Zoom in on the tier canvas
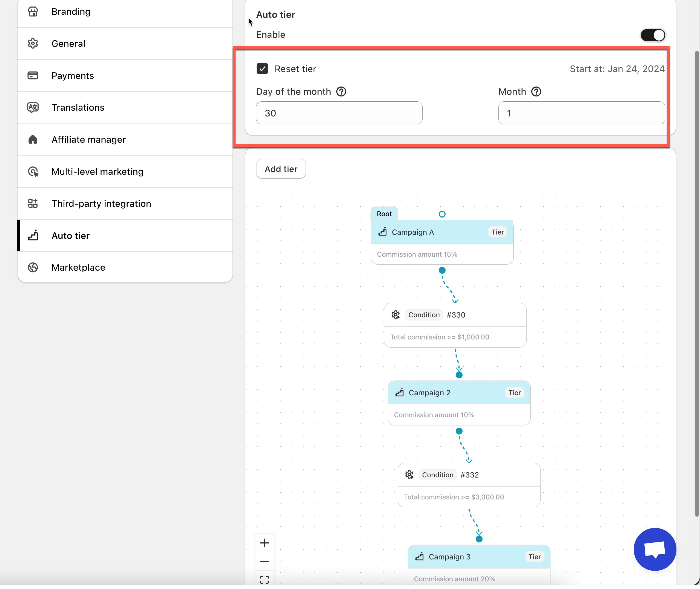Image resolution: width=700 pixels, height=589 pixels. 264,543
